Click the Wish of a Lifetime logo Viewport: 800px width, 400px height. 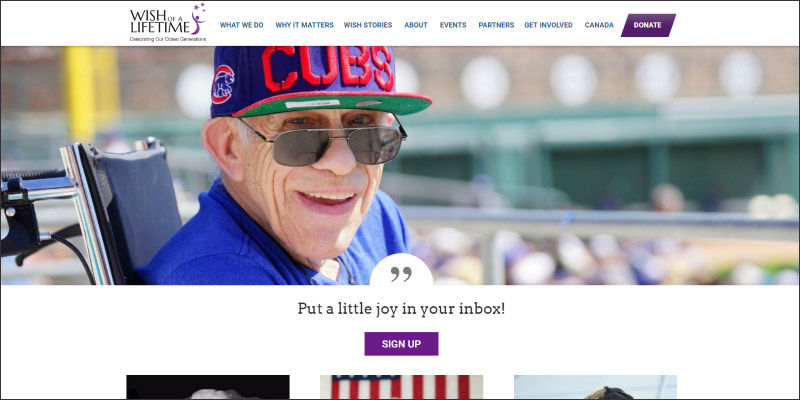point(168,23)
